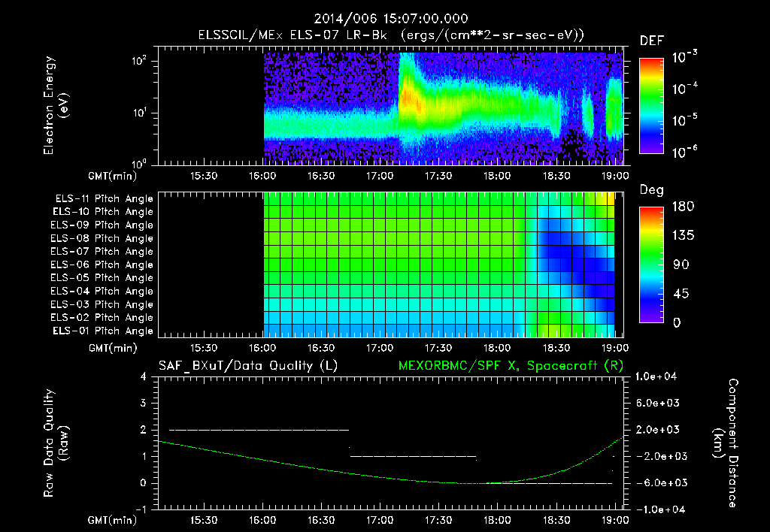This screenshot has width=770, height=532.
Task: Click the 10^-6 value on DEF scale
Action: (x=684, y=152)
